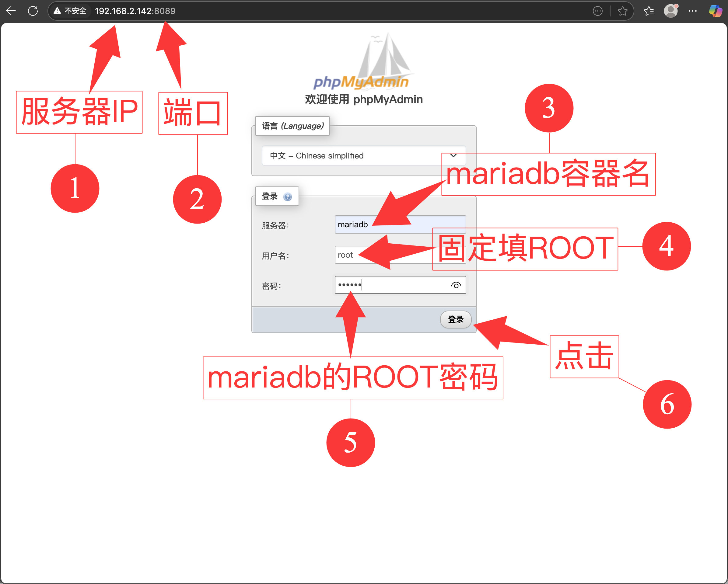
Task: Click the 语言 (Language) legend label
Action: pyautogui.click(x=292, y=126)
